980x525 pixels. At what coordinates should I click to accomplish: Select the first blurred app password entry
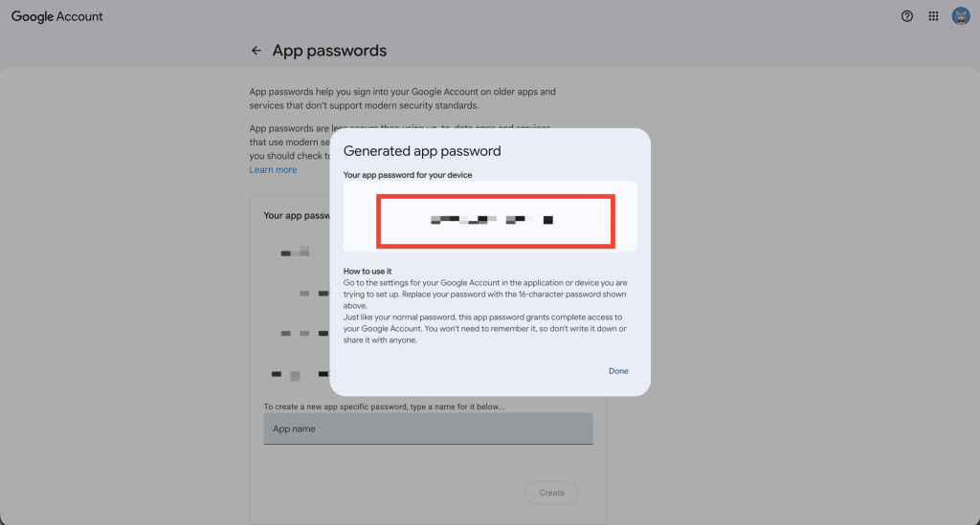click(x=295, y=252)
